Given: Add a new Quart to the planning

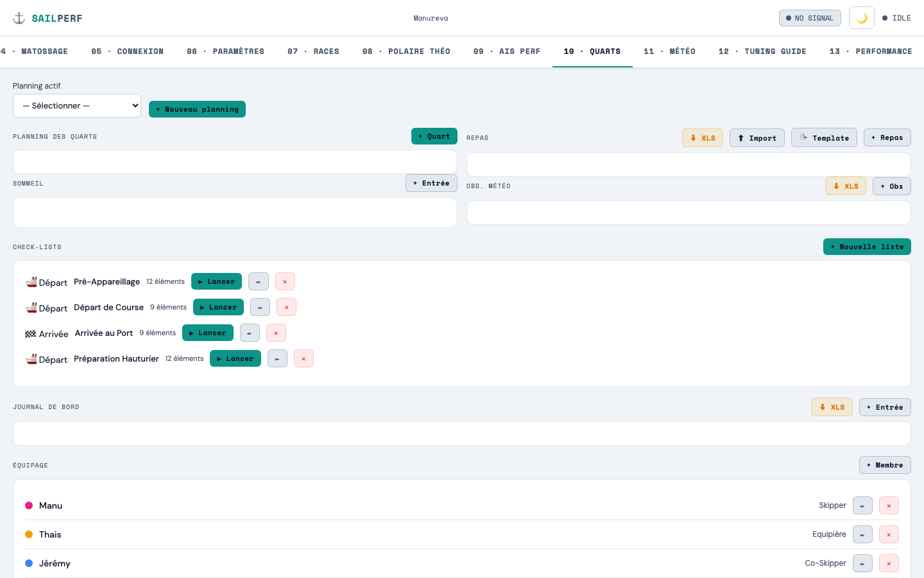Looking at the screenshot, I should coord(434,136).
